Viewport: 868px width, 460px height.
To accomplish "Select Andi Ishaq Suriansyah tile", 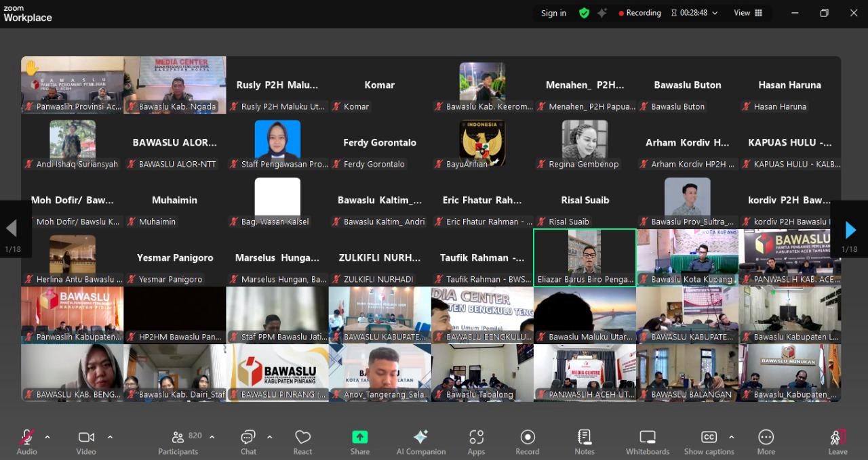I will [73, 142].
